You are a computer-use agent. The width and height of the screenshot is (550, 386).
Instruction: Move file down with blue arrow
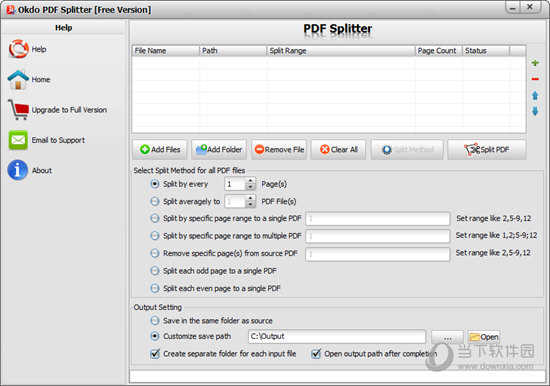click(535, 111)
